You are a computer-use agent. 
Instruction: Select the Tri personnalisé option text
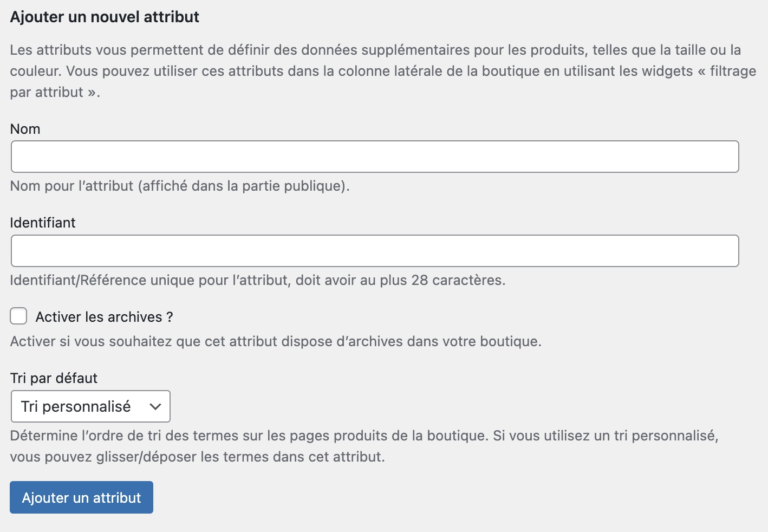pyautogui.click(x=76, y=406)
